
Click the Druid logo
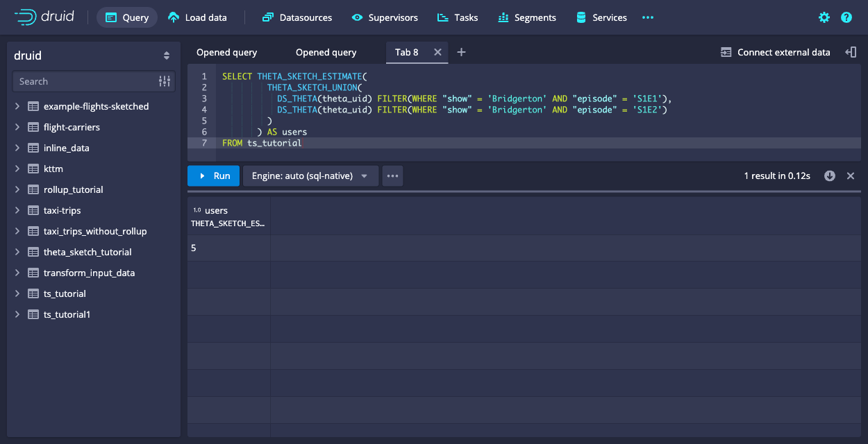click(x=44, y=17)
